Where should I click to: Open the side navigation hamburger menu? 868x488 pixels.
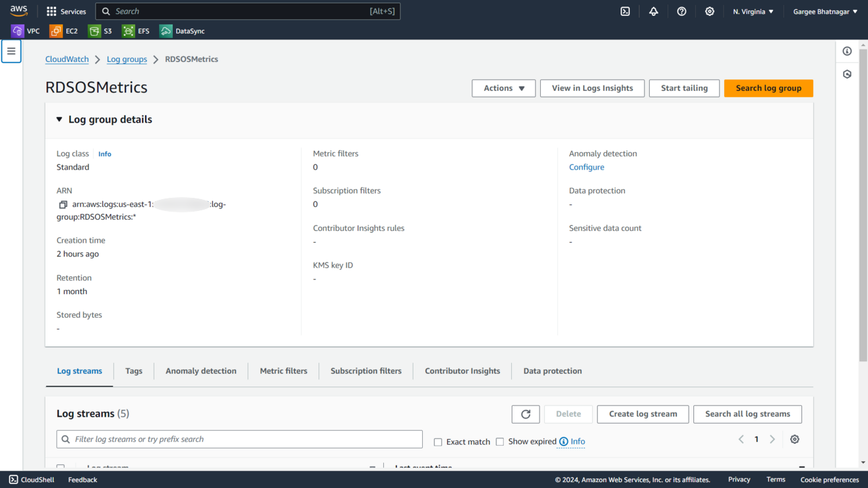coord(11,51)
